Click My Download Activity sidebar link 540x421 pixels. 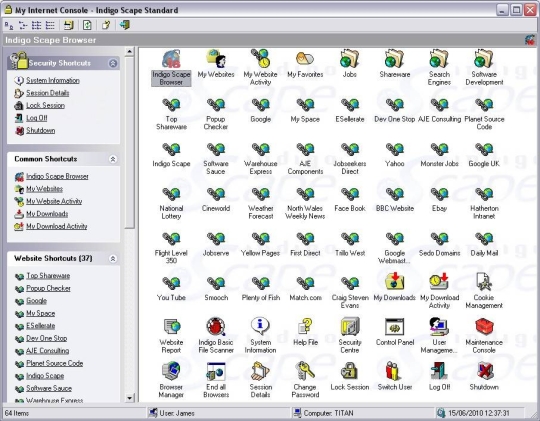pyautogui.click(x=56, y=226)
